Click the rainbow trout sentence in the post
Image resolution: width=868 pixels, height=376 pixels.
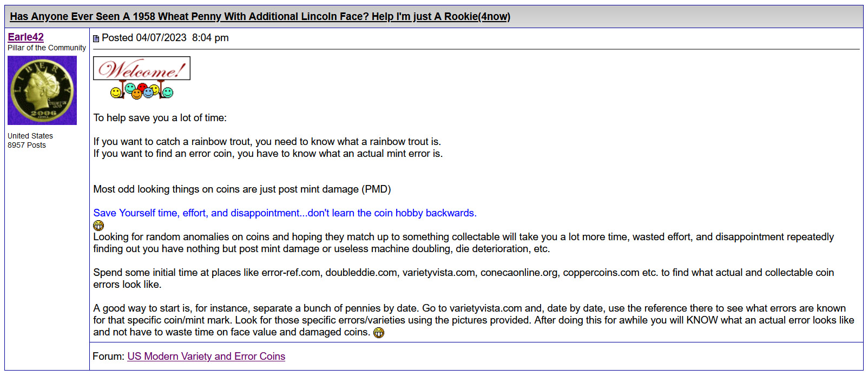coord(267,141)
